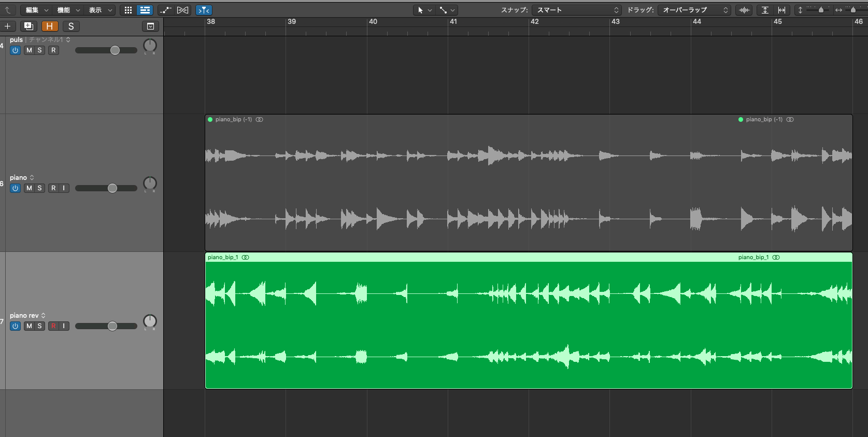Viewport: 868px width, 437px height.
Task: Click the piano track volume slider
Action: click(106, 188)
